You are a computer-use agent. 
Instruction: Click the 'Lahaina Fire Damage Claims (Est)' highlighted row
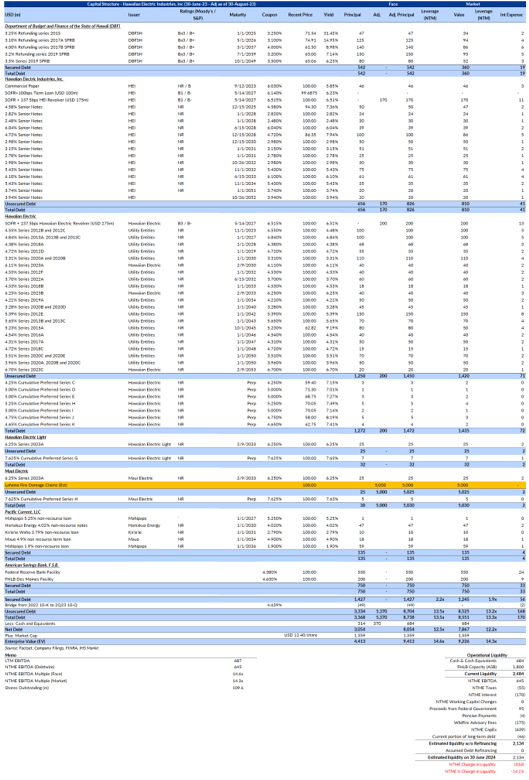[x=264, y=485]
